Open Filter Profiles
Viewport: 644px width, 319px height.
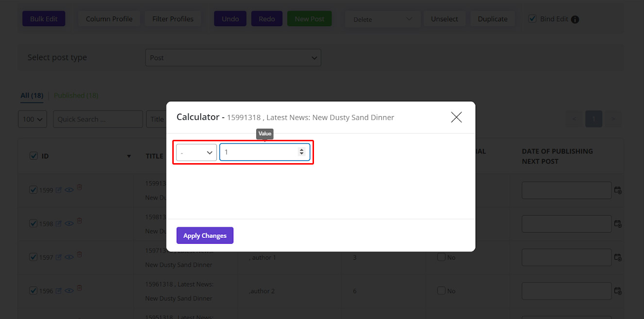click(173, 19)
